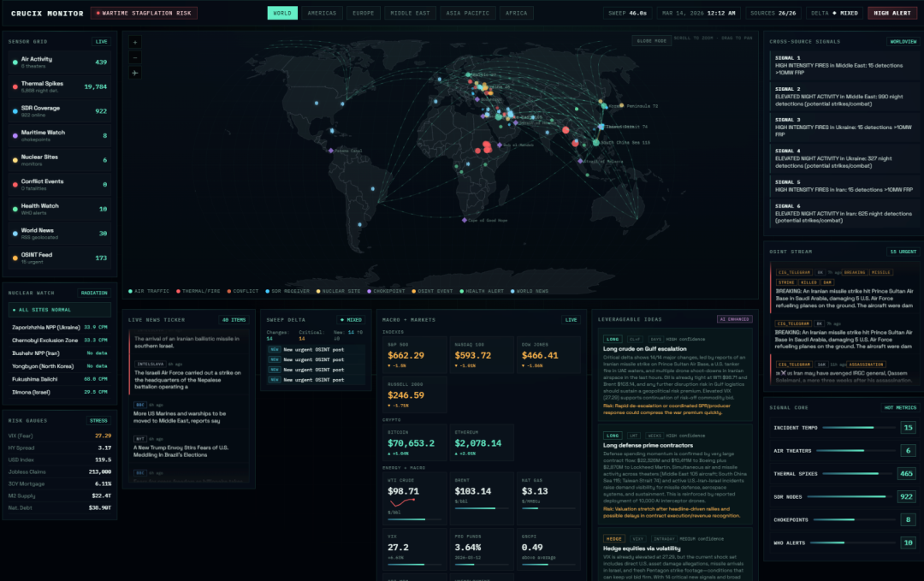Switch to the Americas region tab
This screenshot has height=581, width=924.
322,13
